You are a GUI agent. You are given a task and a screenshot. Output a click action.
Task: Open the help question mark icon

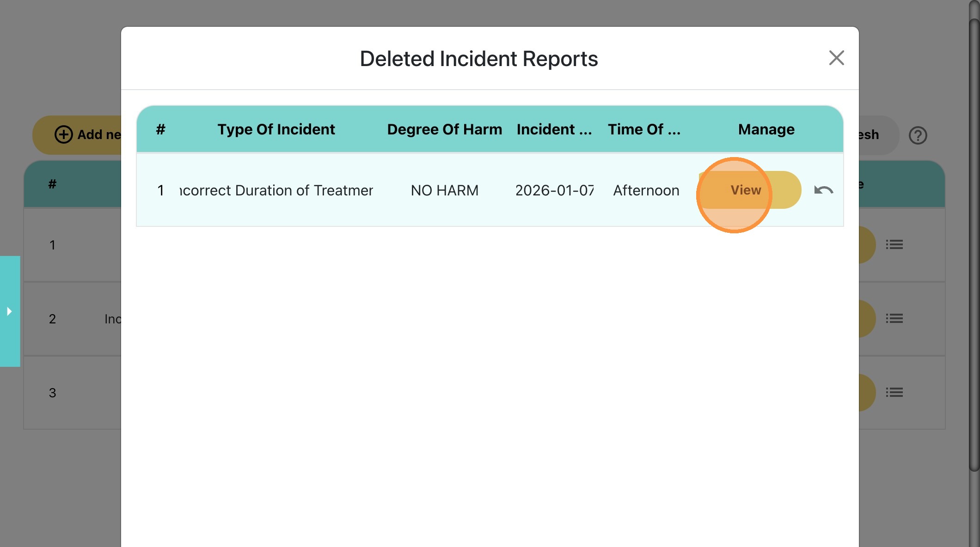(918, 135)
